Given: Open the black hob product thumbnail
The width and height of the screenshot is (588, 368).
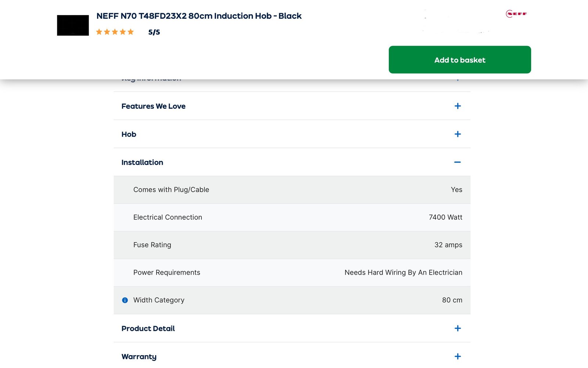Looking at the screenshot, I should pyautogui.click(x=73, y=25).
